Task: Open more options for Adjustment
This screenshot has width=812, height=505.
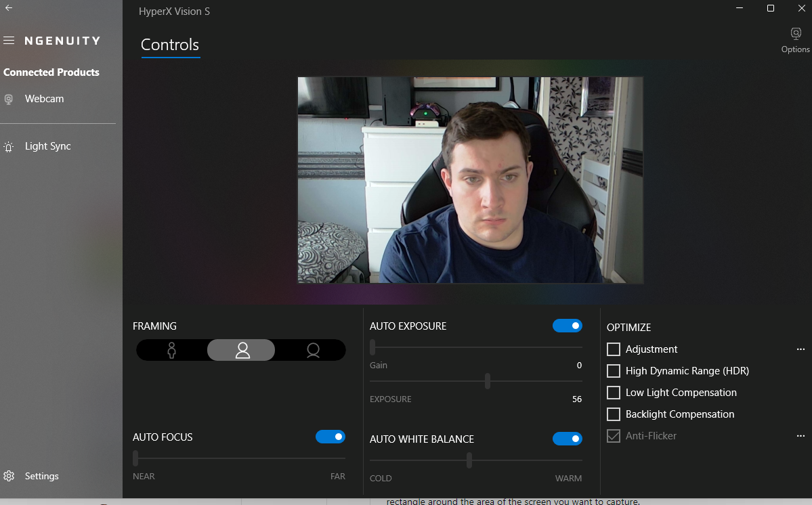Action: (800, 349)
